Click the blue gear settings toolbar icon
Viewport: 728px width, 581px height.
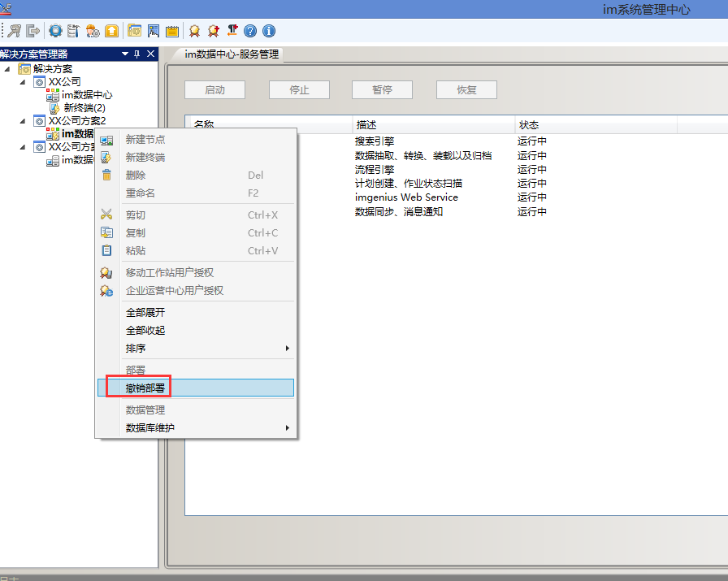[x=55, y=31]
